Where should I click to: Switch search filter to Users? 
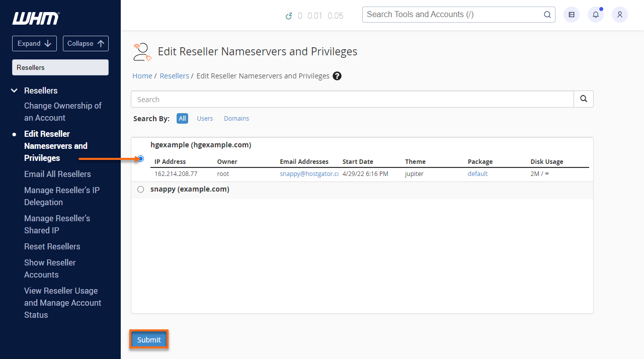[x=205, y=118]
